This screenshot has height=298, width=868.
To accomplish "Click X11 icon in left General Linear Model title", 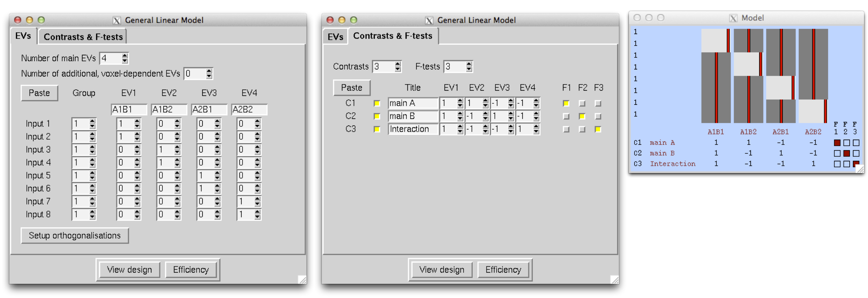I will tap(117, 21).
